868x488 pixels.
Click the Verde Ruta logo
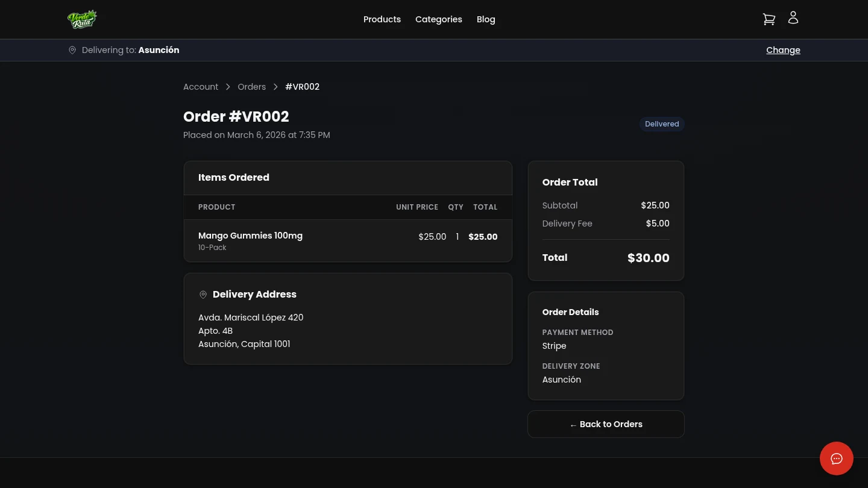click(x=83, y=19)
